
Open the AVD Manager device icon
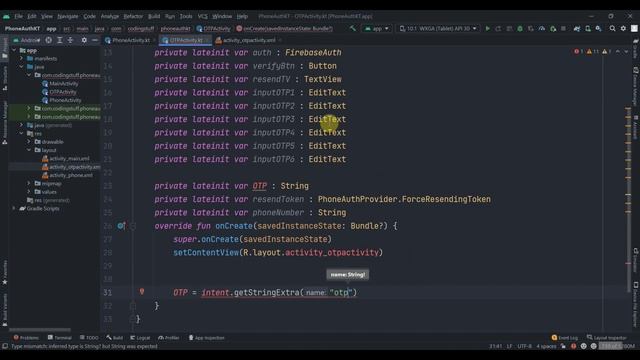pos(588,29)
